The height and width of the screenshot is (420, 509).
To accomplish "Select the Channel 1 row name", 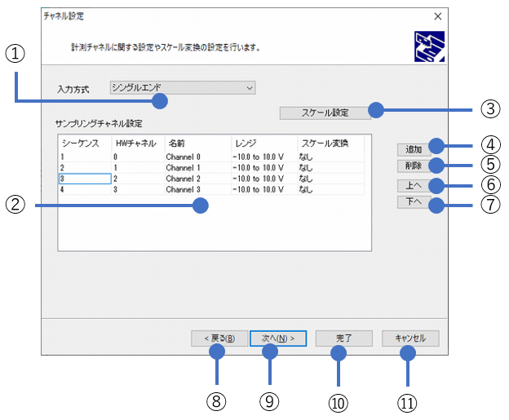I will [x=183, y=166].
